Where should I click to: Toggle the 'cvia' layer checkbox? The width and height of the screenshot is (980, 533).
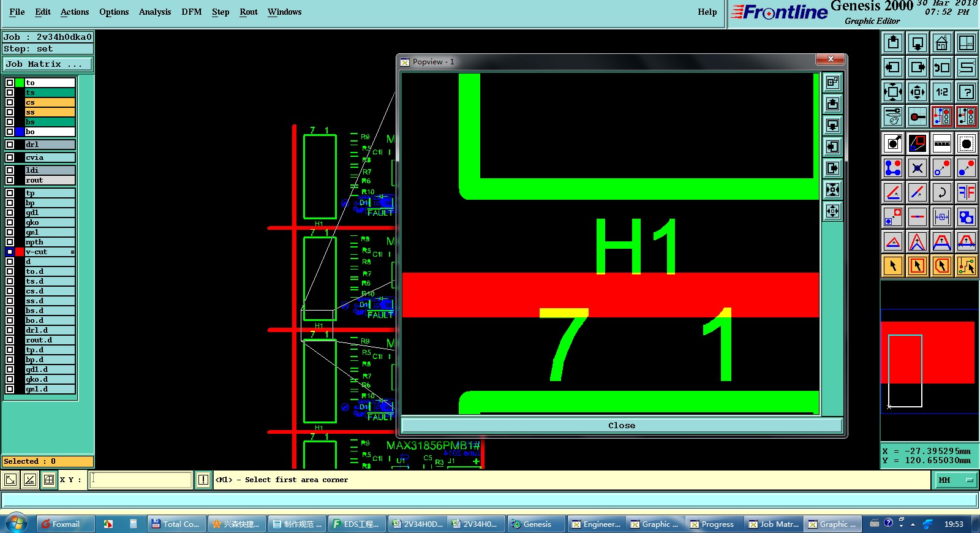click(10, 157)
